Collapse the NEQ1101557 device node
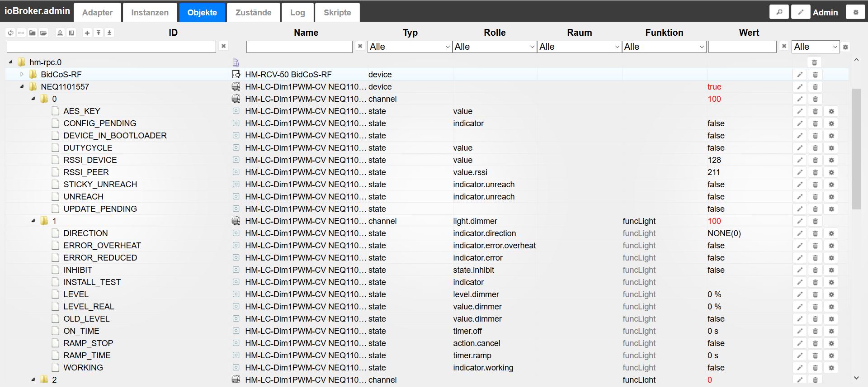Viewport: 868px width, 389px height. [x=22, y=86]
